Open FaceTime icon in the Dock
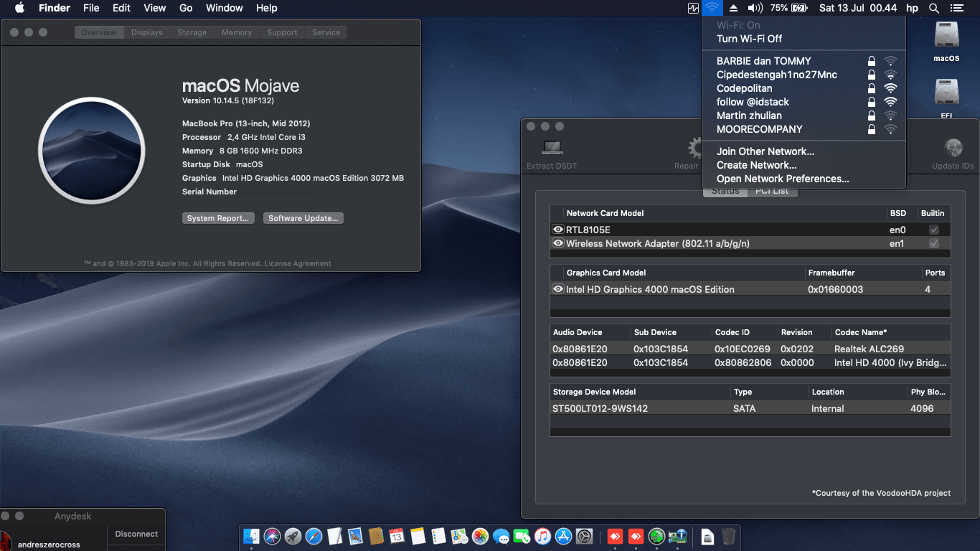 tap(522, 536)
